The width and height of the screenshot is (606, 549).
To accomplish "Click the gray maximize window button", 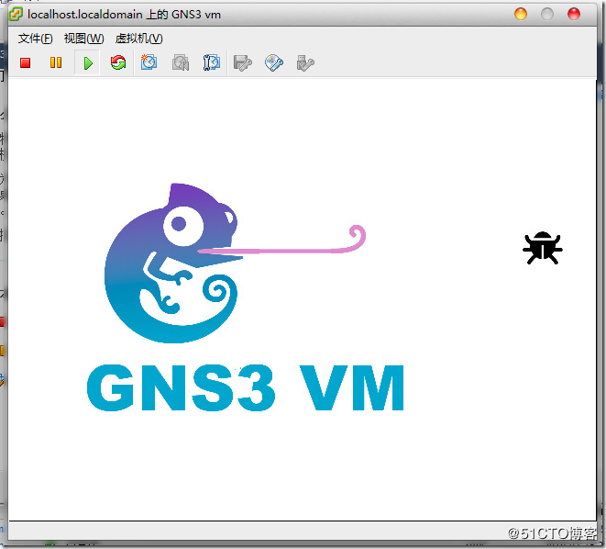I will (547, 14).
